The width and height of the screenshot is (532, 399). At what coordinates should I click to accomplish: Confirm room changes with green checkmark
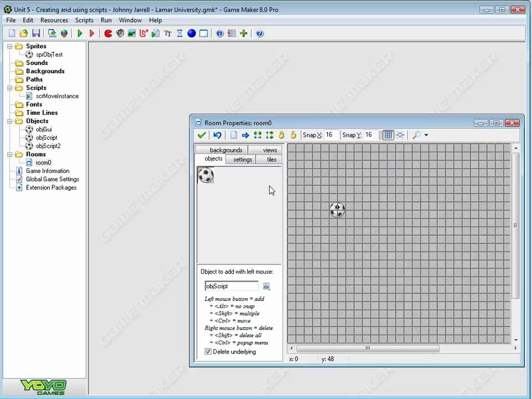coord(202,135)
